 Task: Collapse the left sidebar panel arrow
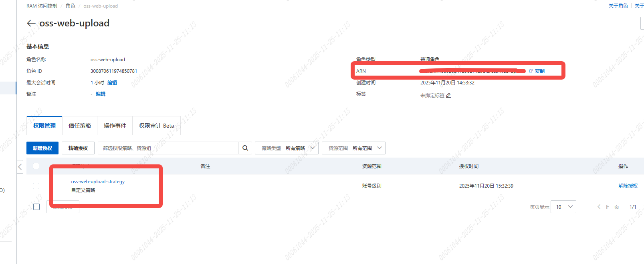20,166
